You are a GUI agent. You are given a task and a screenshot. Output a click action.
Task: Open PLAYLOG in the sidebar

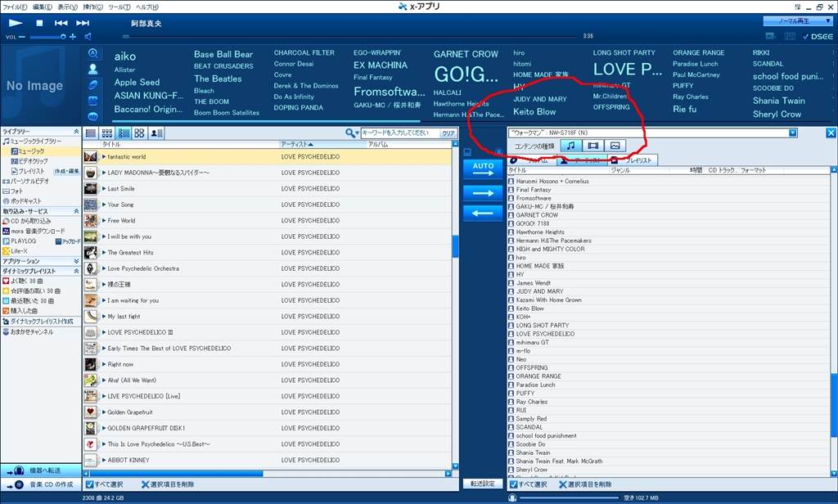[x=20, y=241]
